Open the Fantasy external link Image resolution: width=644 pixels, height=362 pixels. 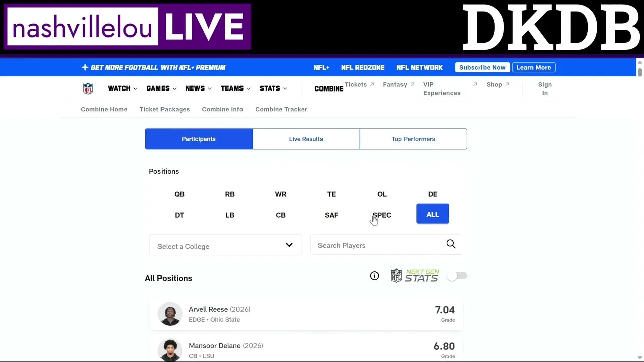[398, 84]
